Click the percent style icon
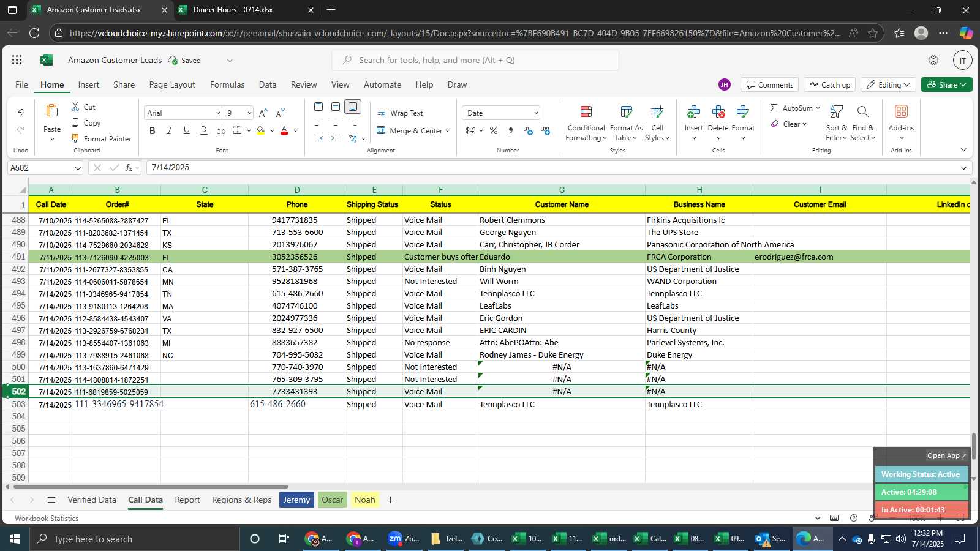The height and width of the screenshot is (551, 980). pyautogui.click(x=494, y=130)
